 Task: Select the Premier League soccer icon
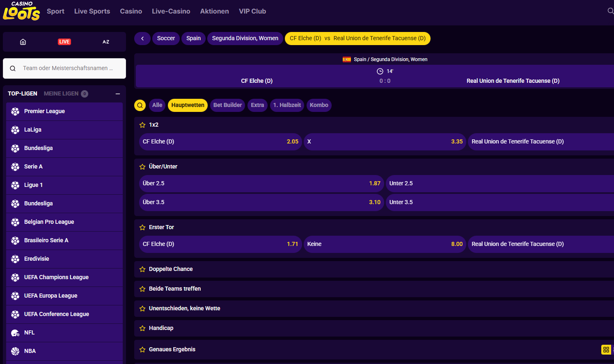[x=15, y=111]
